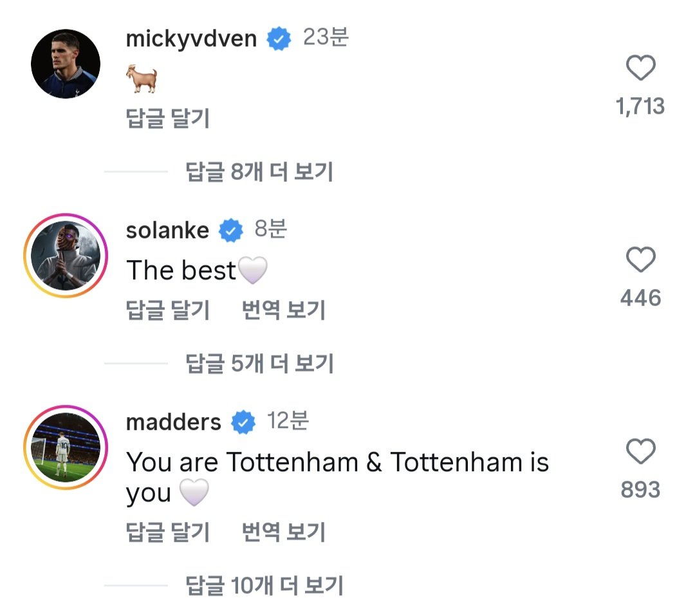The width and height of the screenshot is (695, 616).
Task: Expand 10 more replies under madders
Action: click(264, 586)
